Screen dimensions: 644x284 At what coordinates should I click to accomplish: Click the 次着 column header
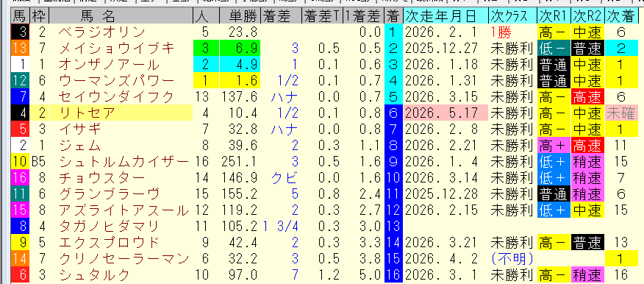point(622,16)
